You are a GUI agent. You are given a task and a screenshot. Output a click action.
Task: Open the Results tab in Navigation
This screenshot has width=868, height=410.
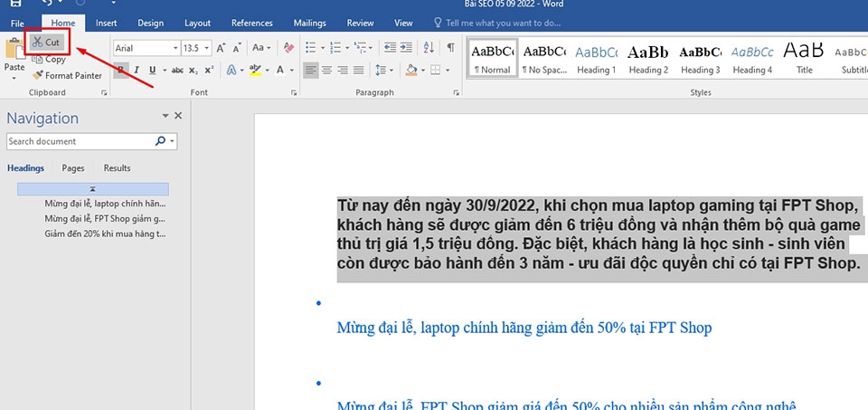(117, 167)
